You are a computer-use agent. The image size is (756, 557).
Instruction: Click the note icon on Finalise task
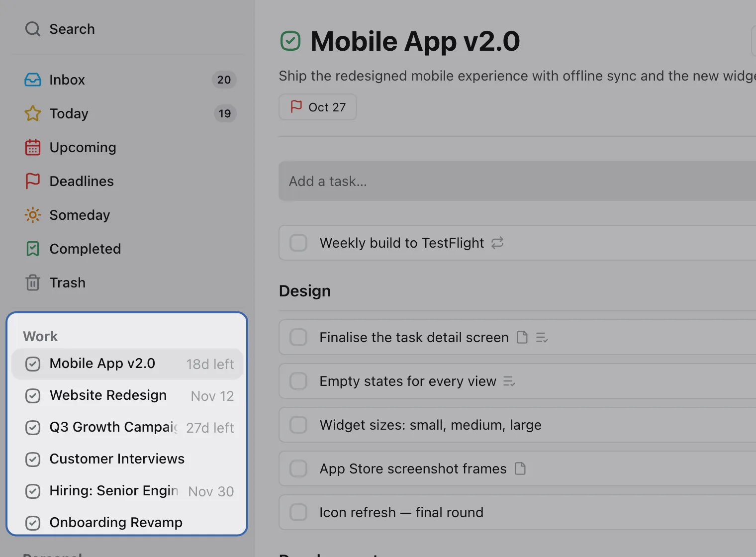pyautogui.click(x=522, y=337)
